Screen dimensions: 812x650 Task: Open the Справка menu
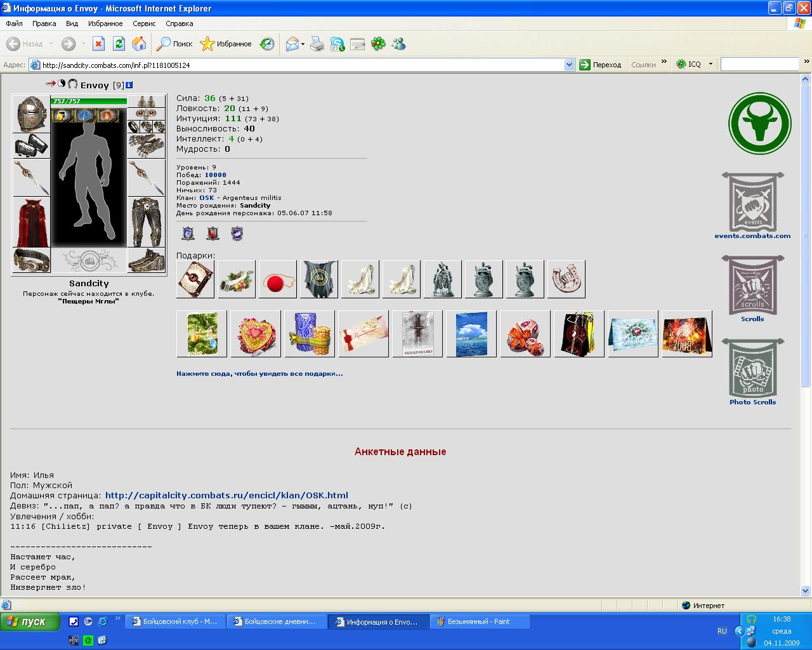click(179, 23)
